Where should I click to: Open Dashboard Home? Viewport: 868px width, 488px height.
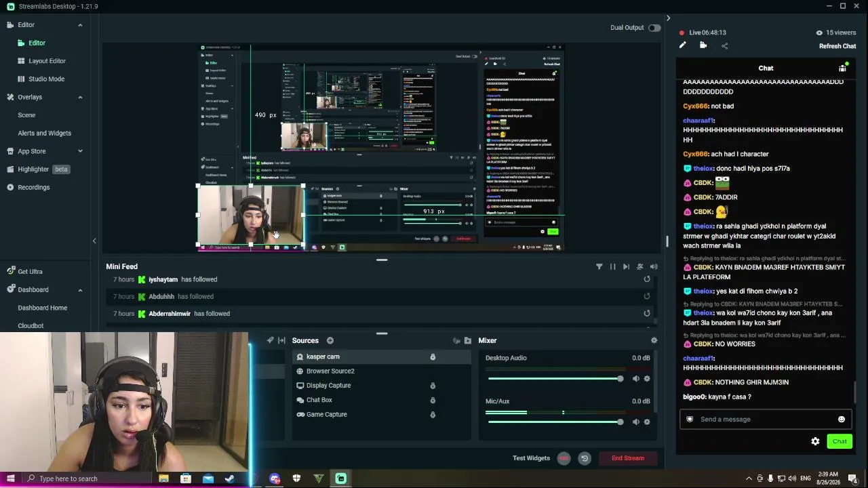42,308
